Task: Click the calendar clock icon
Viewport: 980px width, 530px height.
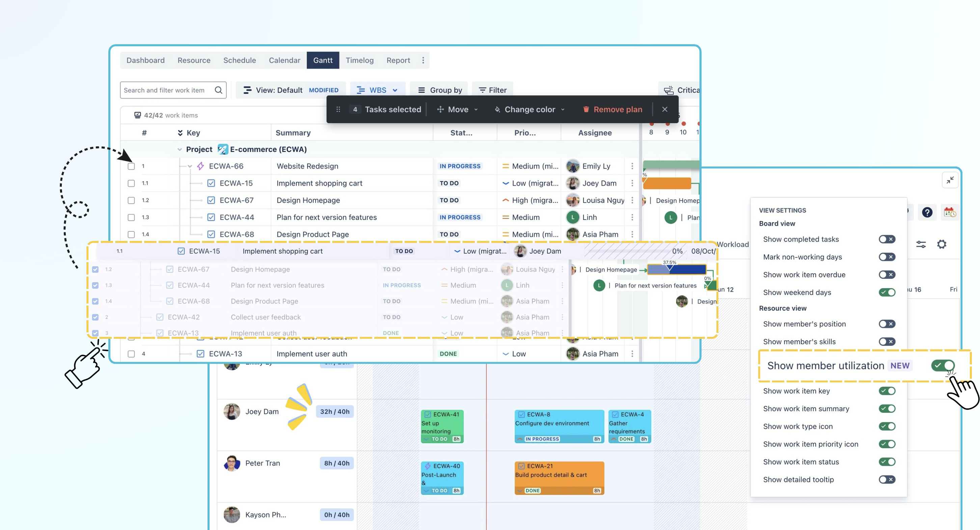Action: coord(950,212)
